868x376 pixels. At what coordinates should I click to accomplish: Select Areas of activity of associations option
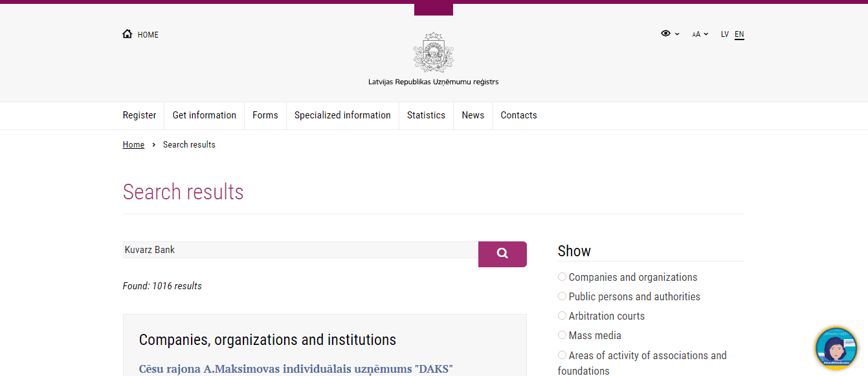pos(562,355)
